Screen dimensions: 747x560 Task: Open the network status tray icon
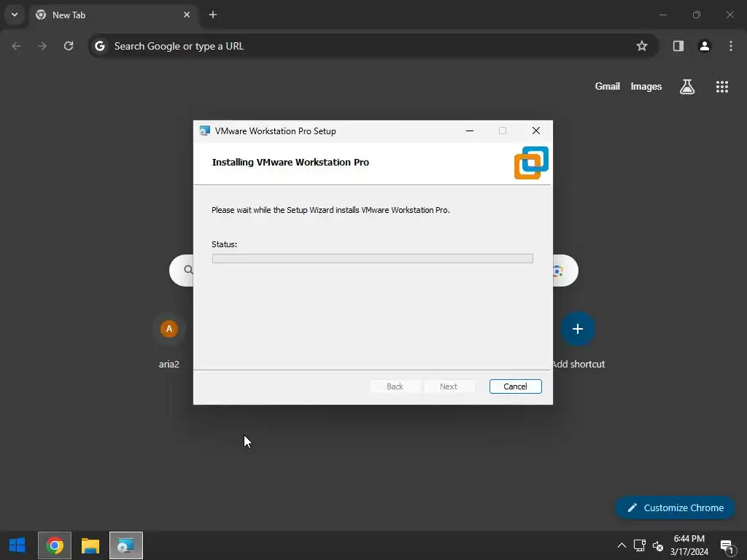tap(639, 545)
